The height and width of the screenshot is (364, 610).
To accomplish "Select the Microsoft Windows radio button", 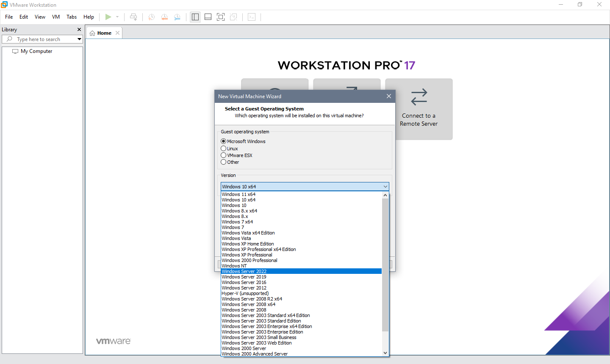I will [x=224, y=141].
